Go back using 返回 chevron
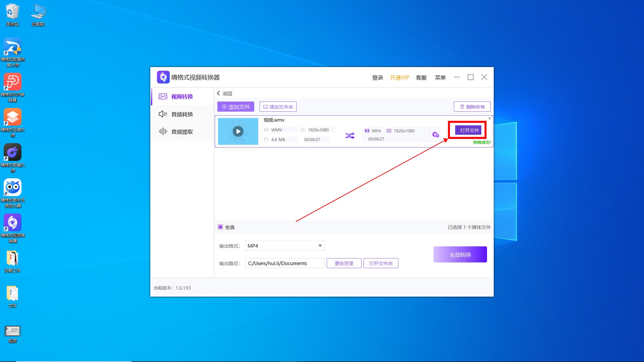This screenshot has width=644, height=362. tap(219, 94)
